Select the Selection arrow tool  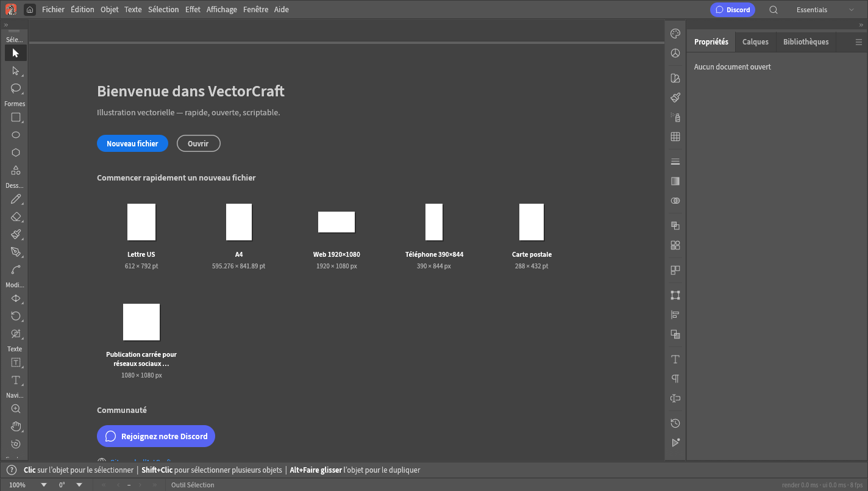(16, 53)
